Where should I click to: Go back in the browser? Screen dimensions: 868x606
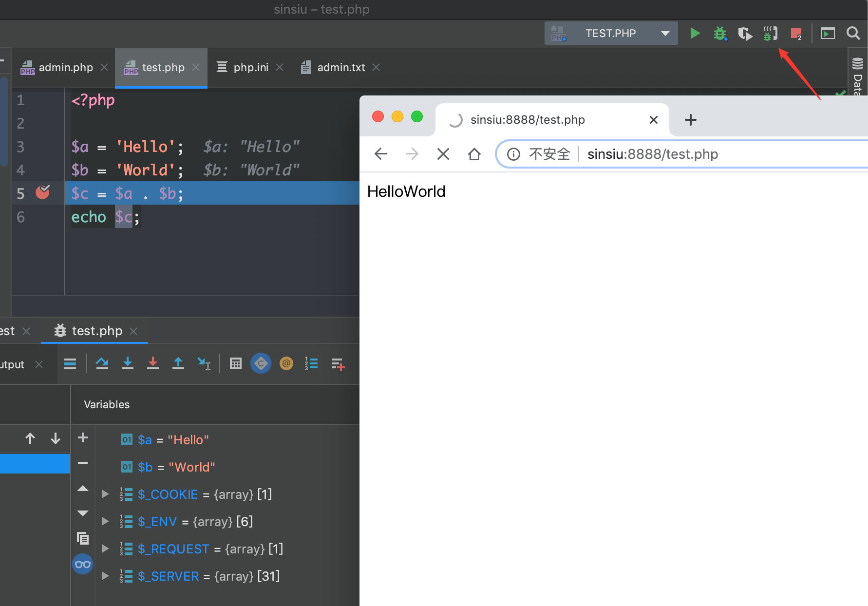tap(381, 154)
